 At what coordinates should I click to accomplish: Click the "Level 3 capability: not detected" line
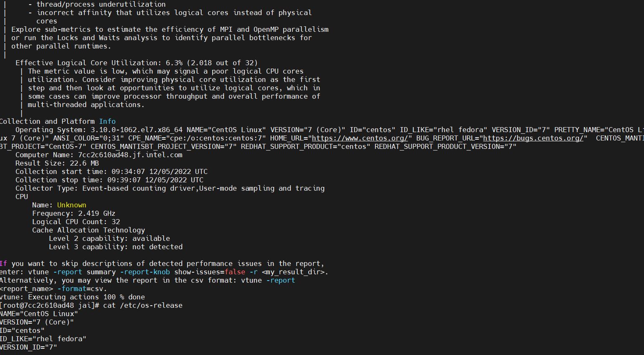point(116,247)
